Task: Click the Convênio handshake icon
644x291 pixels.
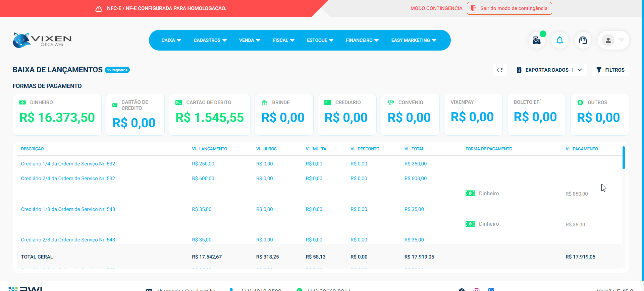Action: (391, 102)
